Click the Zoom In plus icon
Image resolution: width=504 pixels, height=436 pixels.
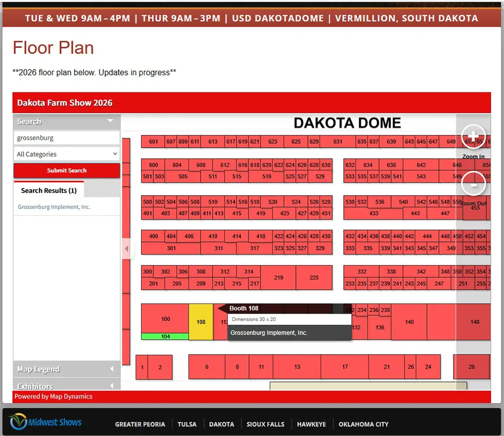tap(473, 136)
